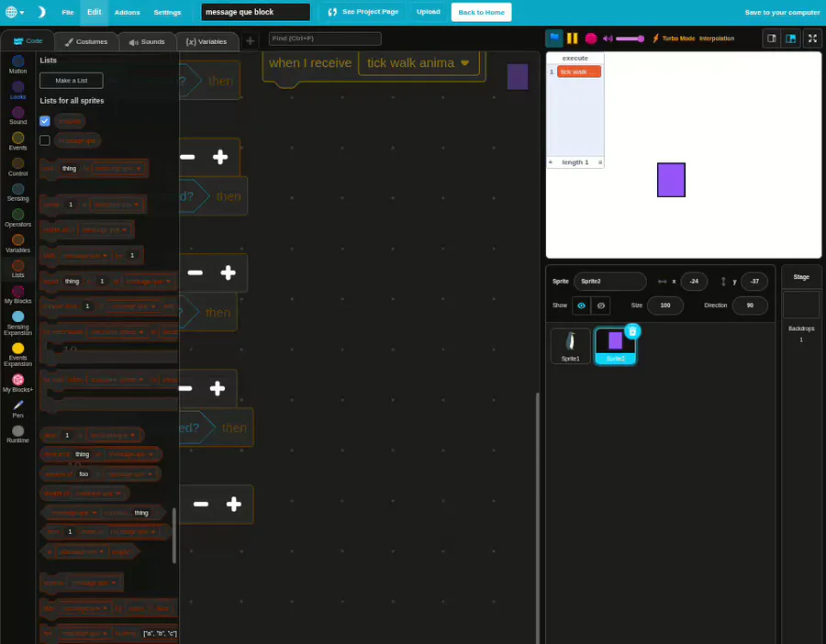
Task: Switch to the Variables tab
Action: [x=206, y=41]
